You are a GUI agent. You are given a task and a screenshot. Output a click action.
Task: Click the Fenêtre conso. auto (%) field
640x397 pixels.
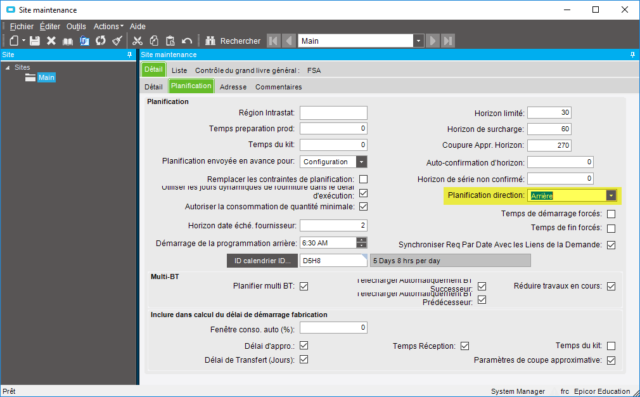coord(333,328)
